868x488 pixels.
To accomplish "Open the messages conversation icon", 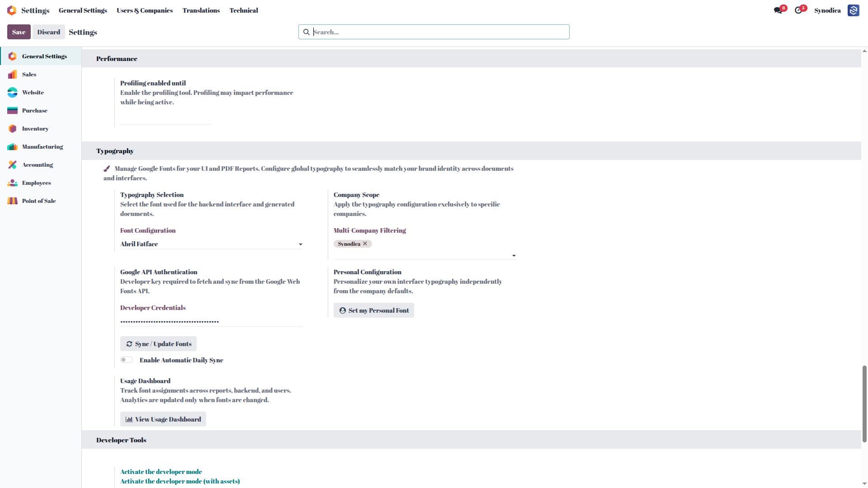I will 778,10.
